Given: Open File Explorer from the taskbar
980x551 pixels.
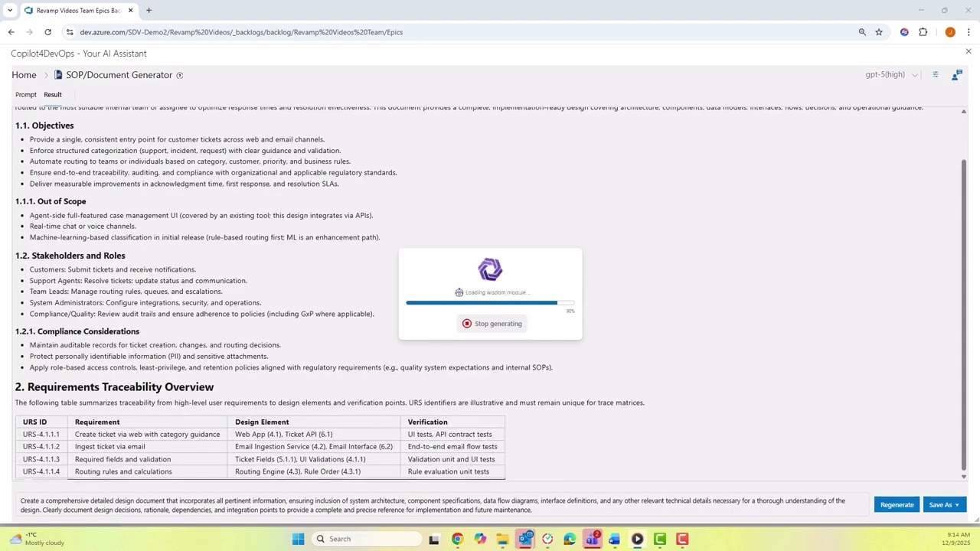Looking at the screenshot, I should tap(502, 539).
